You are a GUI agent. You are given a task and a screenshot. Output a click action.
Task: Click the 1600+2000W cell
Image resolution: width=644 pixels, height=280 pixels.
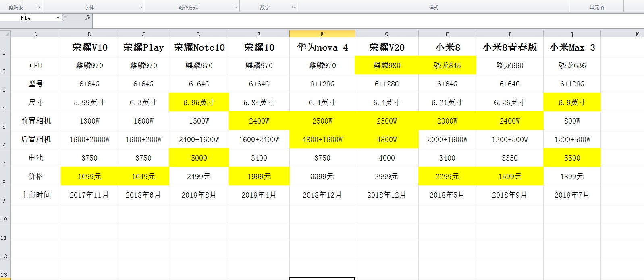(x=89, y=139)
